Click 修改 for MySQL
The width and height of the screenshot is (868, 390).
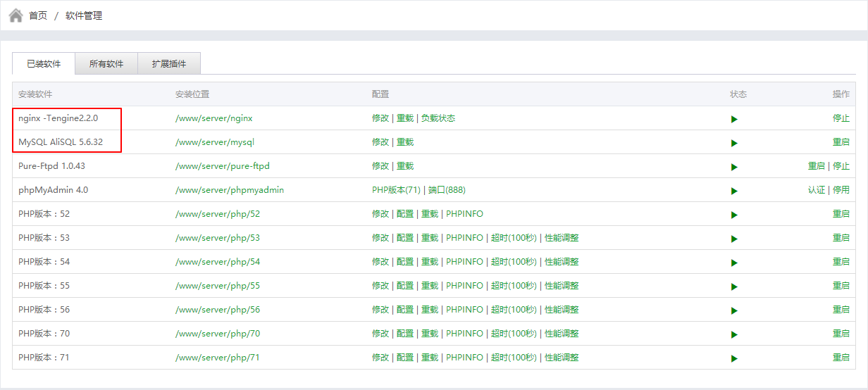(380, 142)
